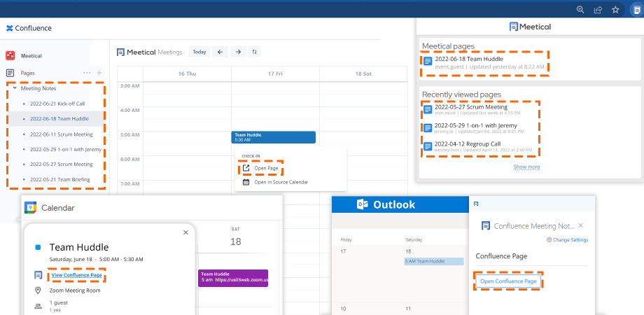Click the browser share page icon
Screen dimensions: 644x315
pos(598,10)
